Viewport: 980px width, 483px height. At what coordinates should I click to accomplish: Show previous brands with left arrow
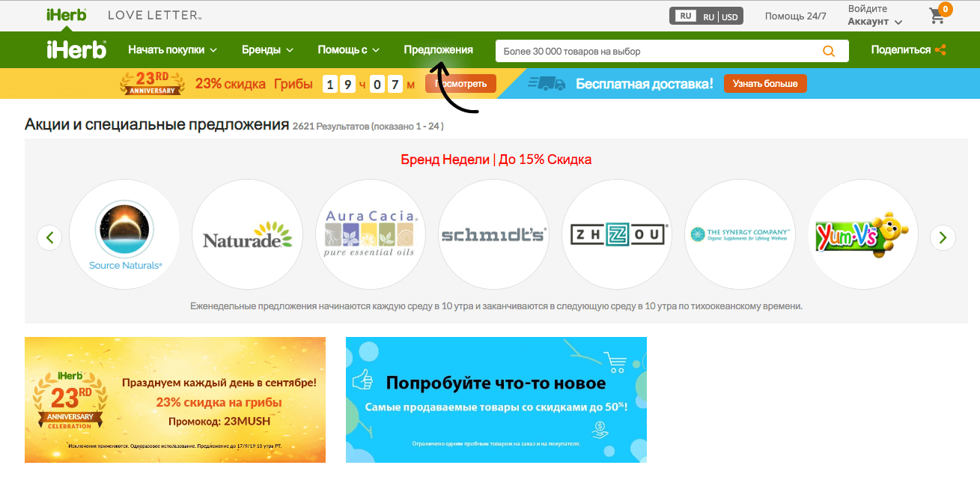(x=49, y=238)
